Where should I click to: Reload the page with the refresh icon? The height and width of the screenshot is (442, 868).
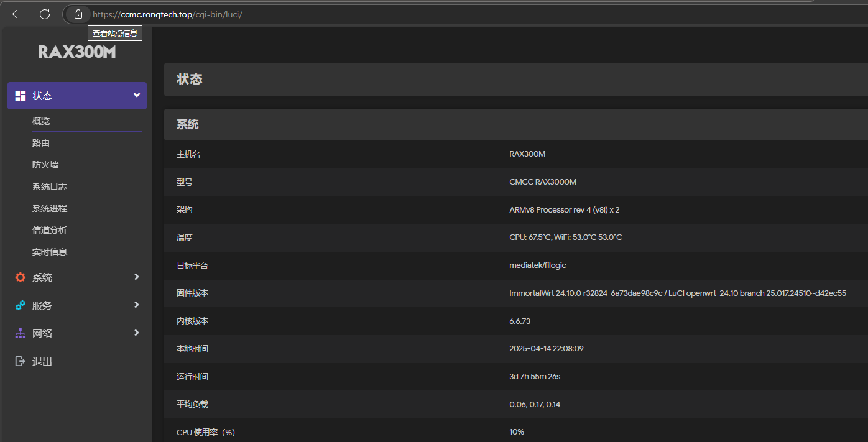coord(45,14)
